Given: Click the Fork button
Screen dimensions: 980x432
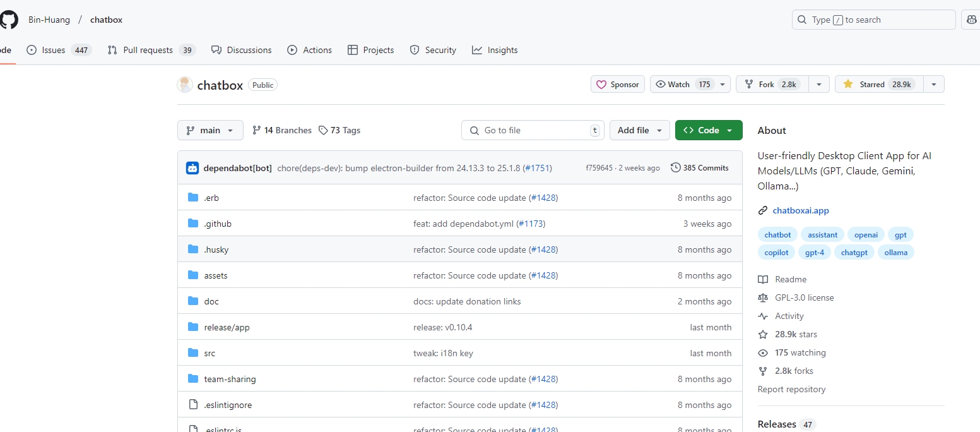Looking at the screenshot, I should click(772, 84).
